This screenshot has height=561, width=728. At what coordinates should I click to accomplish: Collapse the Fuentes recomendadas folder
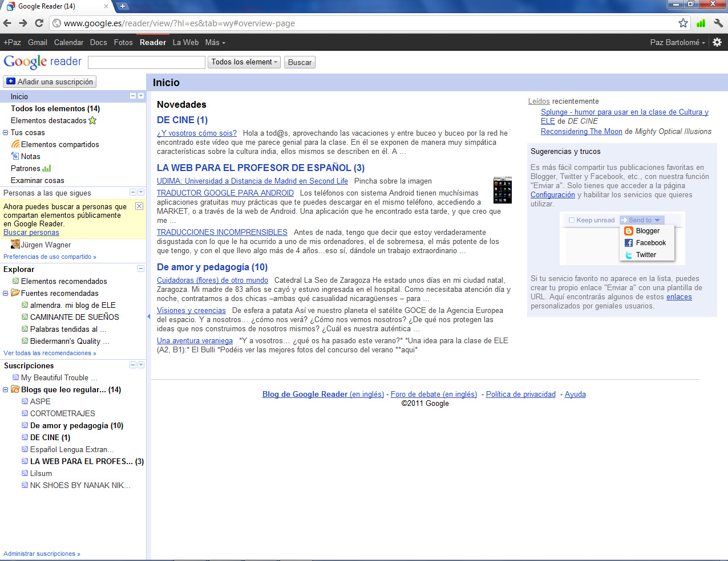point(5,294)
